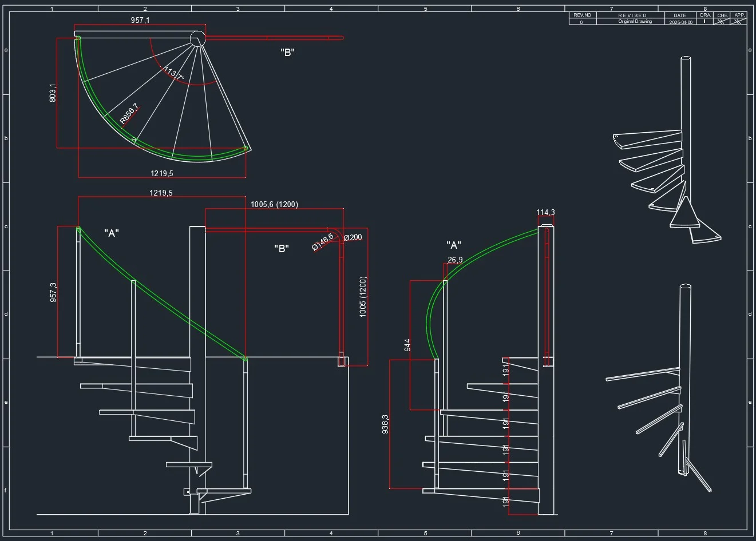Click the "B" label beside plan view
Image resolution: width=756 pixels, height=541 pixels.
pyautogui.click(x=287, y=53)
